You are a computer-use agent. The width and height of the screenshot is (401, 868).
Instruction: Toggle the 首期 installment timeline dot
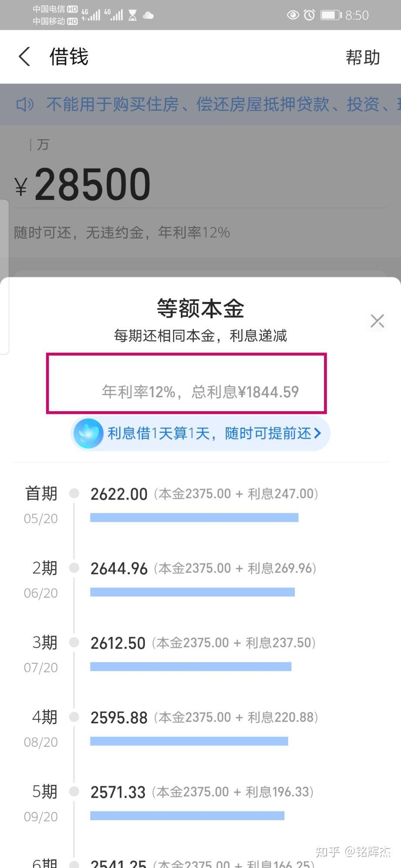(x=74, y=493)
